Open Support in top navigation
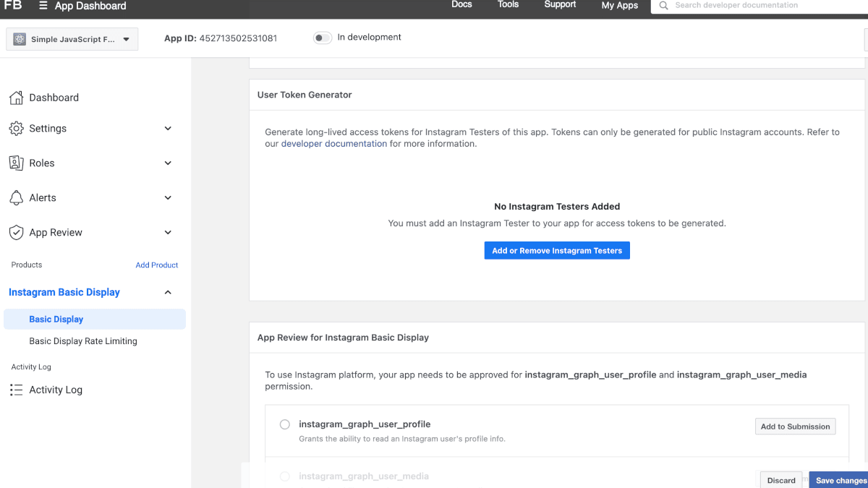 point(560,4)
